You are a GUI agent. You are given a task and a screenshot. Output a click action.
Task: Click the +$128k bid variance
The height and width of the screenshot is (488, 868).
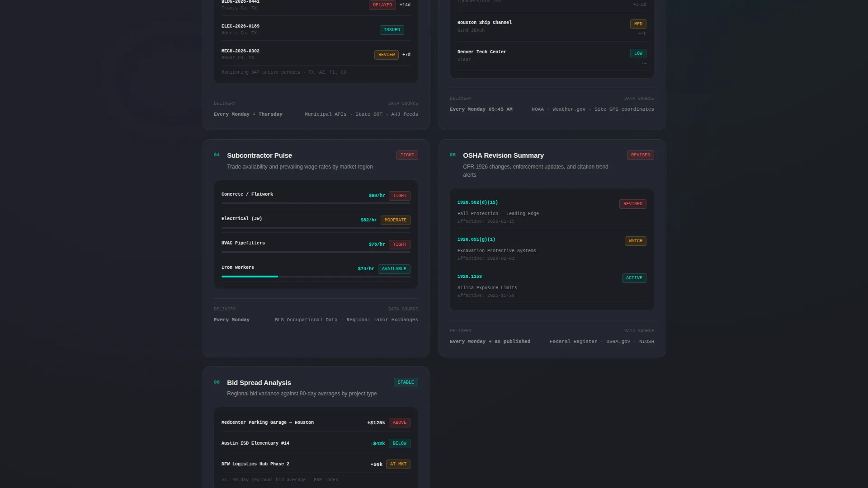click(376, 423)
